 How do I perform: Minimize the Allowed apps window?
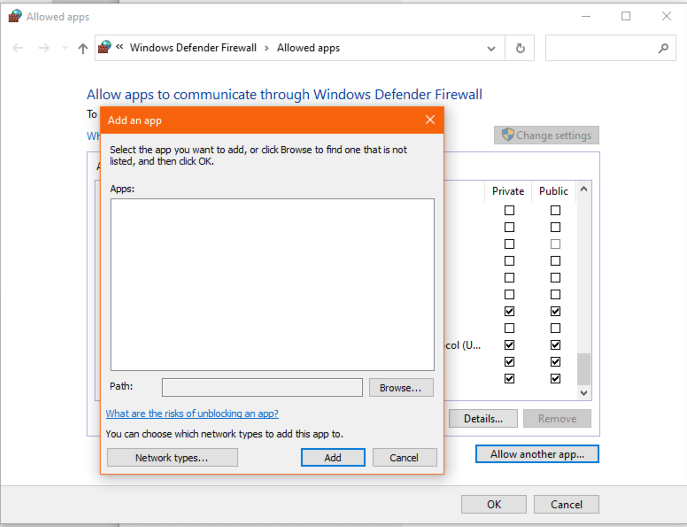point(586,16)
